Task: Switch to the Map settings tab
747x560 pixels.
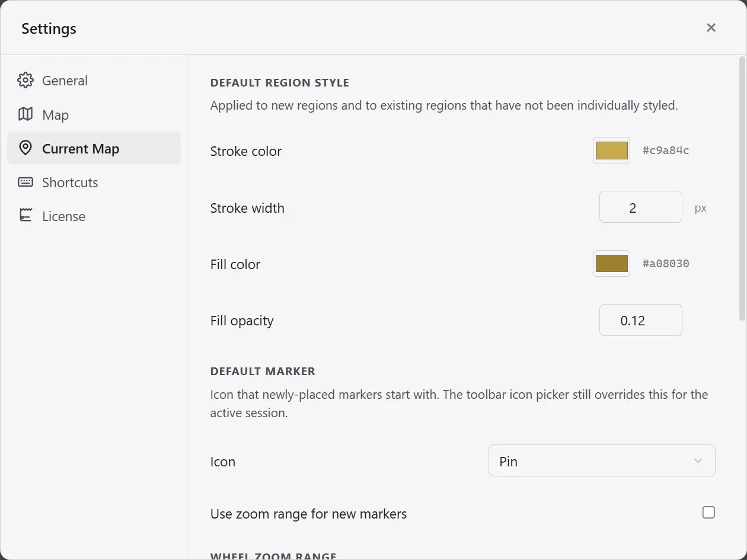Action: pyautogui.click(x=94, y=114)
